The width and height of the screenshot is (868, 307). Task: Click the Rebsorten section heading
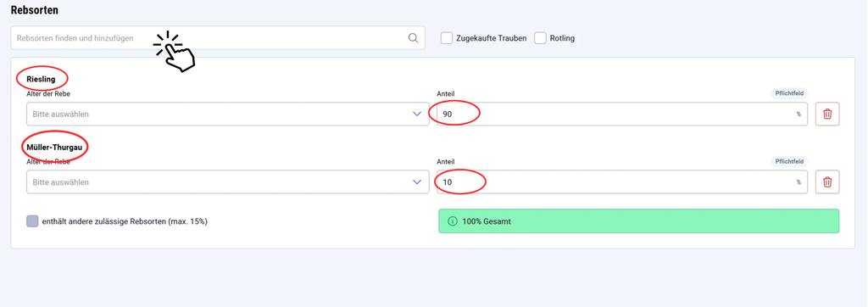[35, 10]
